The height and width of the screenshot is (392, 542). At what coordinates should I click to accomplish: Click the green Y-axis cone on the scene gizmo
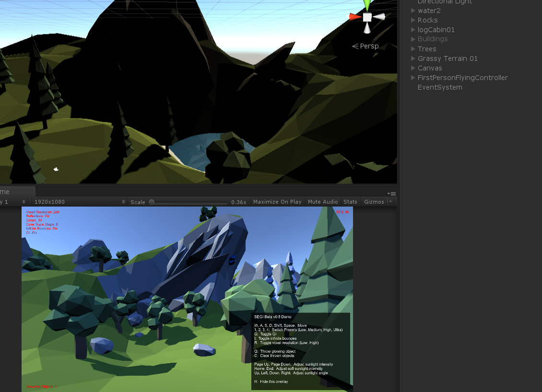[x=367, y=5]
